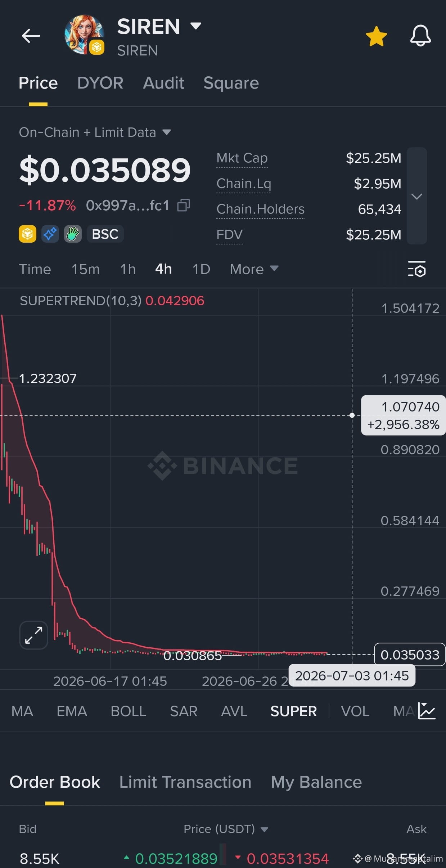The image size is (446, 868).
Task: Open the SIREN token dropdown arrow
Action: 196,26
